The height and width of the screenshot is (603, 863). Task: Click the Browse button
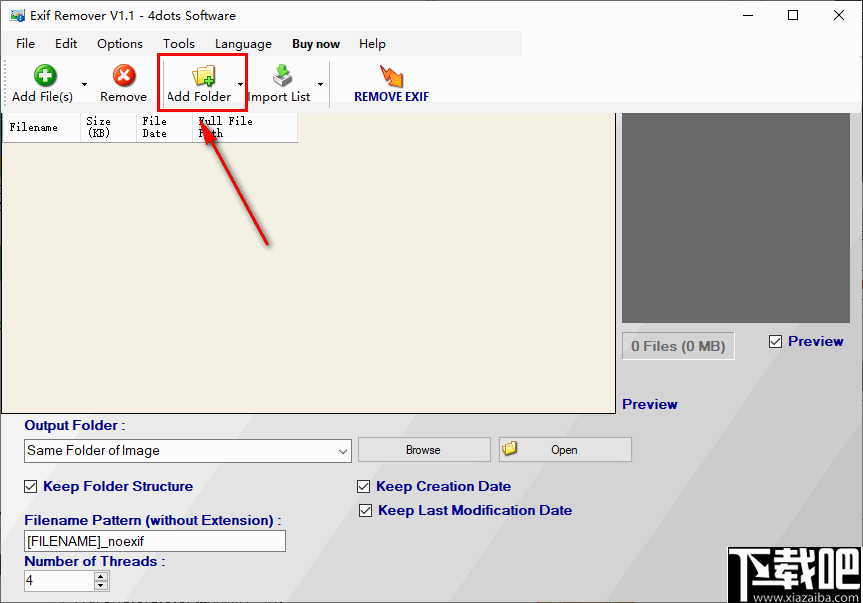[x=423, y=449]
